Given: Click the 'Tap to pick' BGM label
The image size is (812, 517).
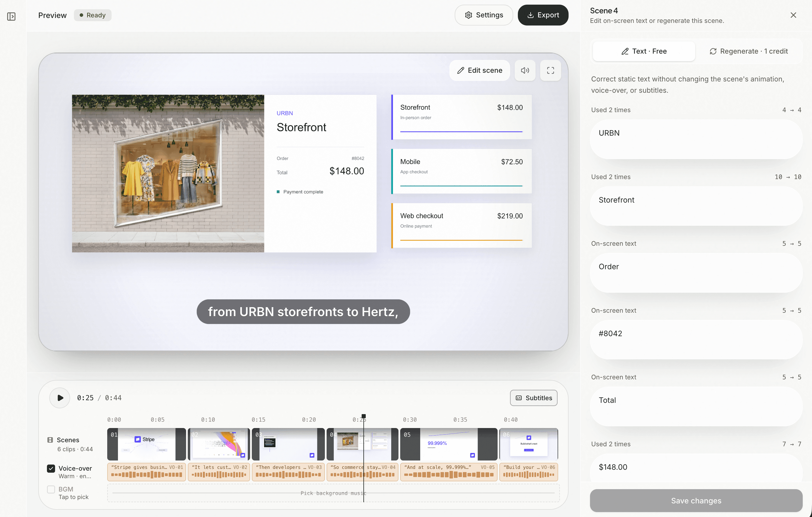Looking at the screenshot, I should pos(74,497).
